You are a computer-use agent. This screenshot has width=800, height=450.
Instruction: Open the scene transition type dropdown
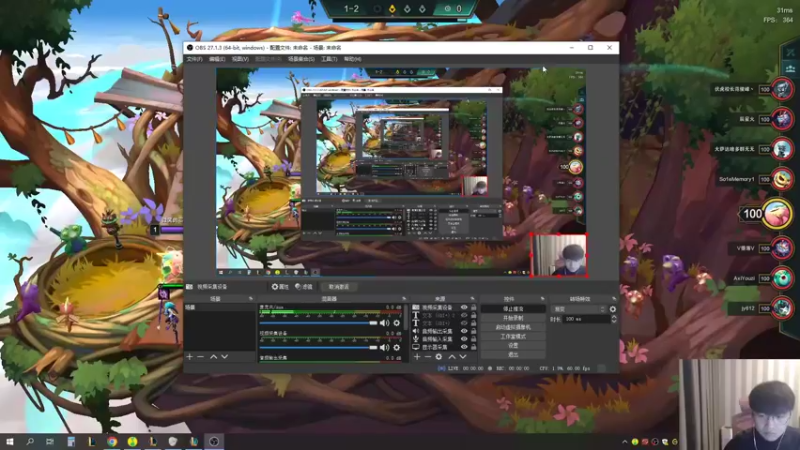[579, 309]
